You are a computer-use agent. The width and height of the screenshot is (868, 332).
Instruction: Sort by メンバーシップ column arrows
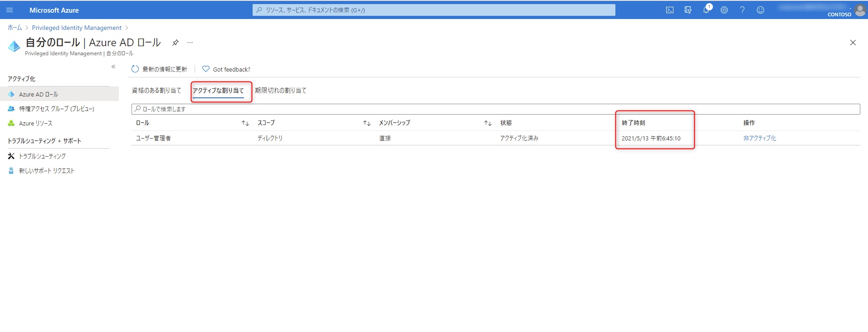point(488,123)
